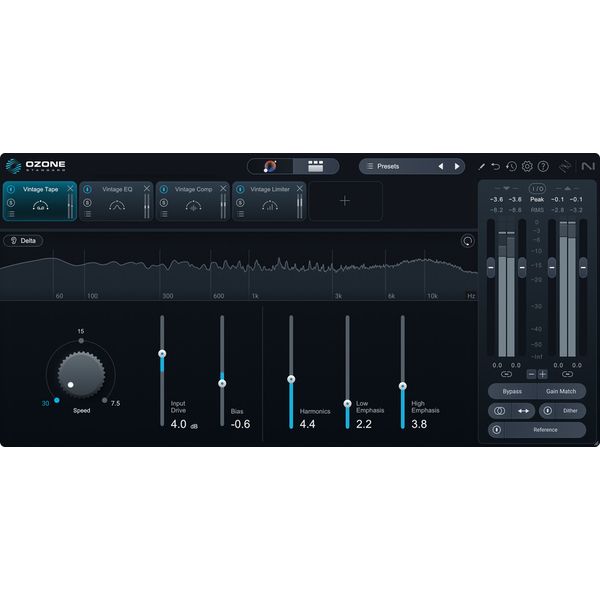The image size is (600, 600).
Task: Click the Input Drive value 4.0
Action: [178, 424]
